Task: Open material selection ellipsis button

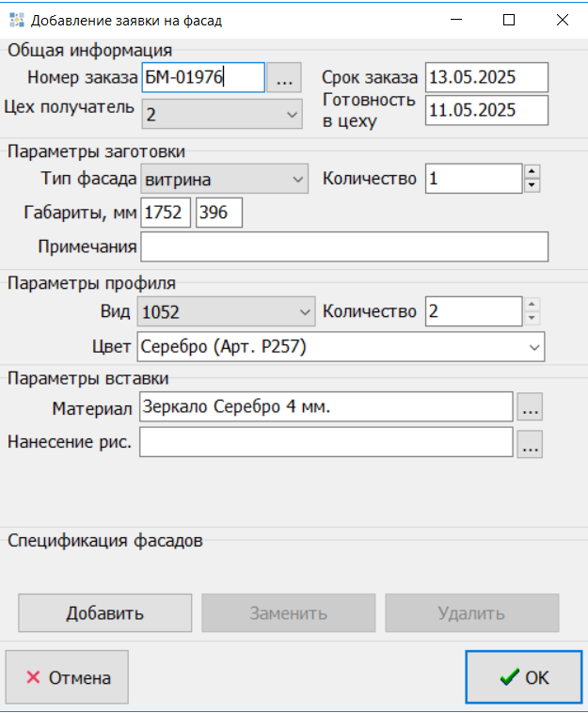Action: 531,408
